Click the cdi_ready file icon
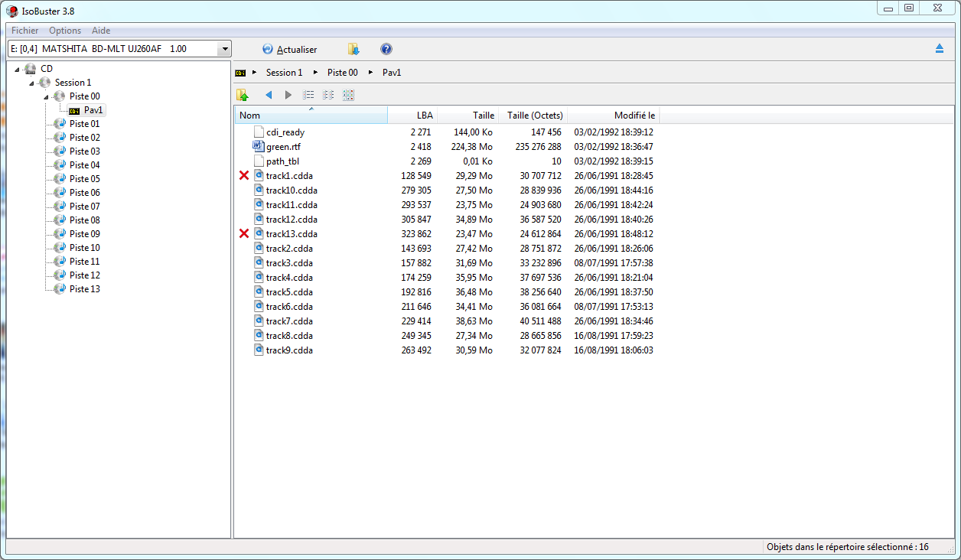961x560 pixels. [x=259, y=132]
